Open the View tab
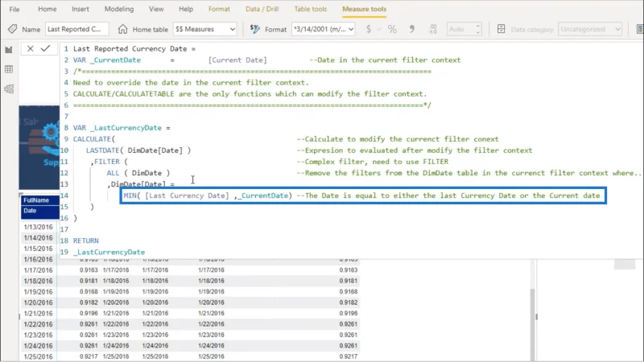Screen dimensions: 644x362 coord(156,9)
